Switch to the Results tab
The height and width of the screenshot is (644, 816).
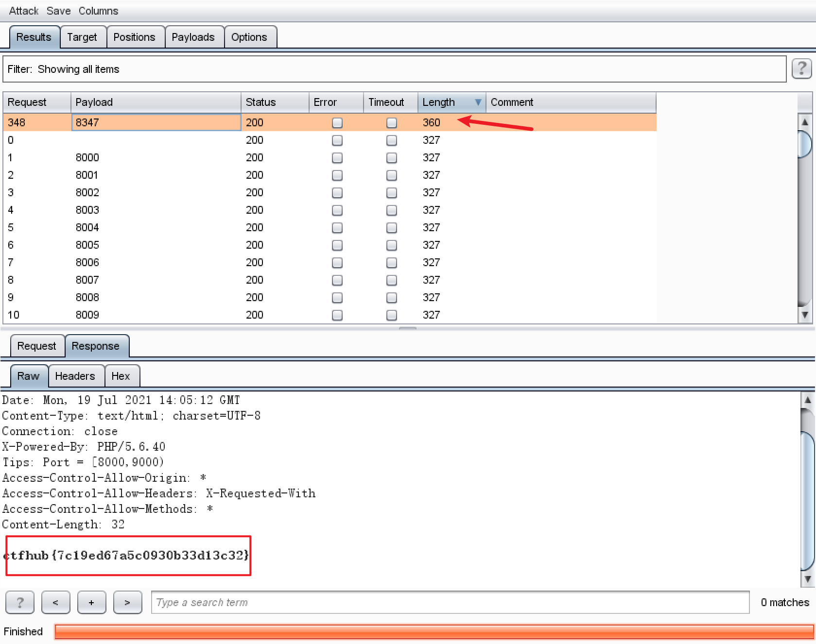click(34, 37)
